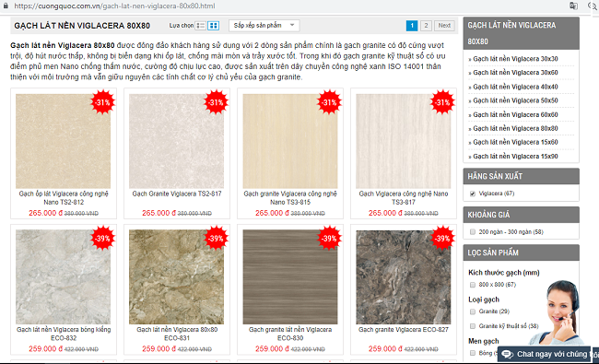This screenshot has height=364, width=599.
Task: Click the KHOẢNG GIÁ panel header
Action: coord(521,215)
